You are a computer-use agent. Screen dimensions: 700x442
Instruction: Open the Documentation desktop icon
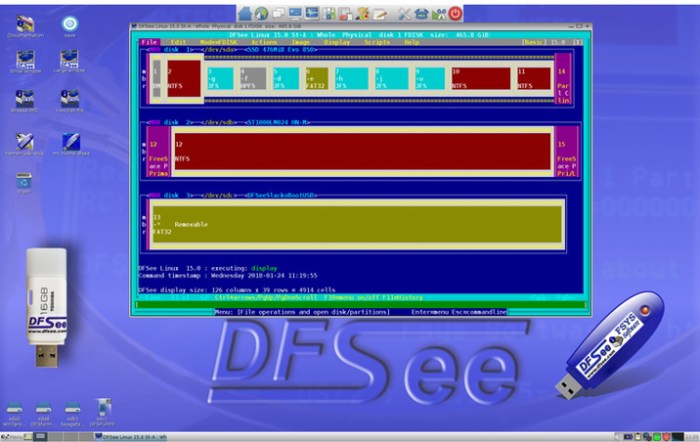tap(25, 26)
